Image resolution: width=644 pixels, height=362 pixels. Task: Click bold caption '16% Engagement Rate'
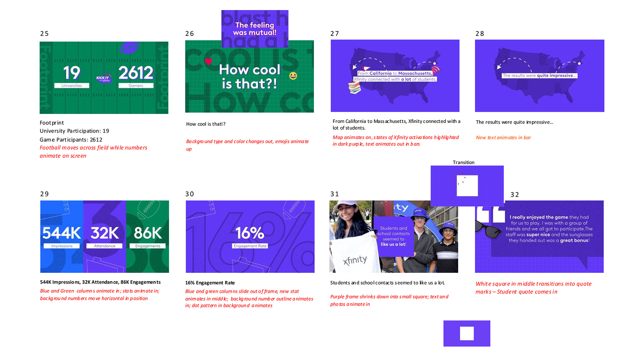[x=210, y=283]
